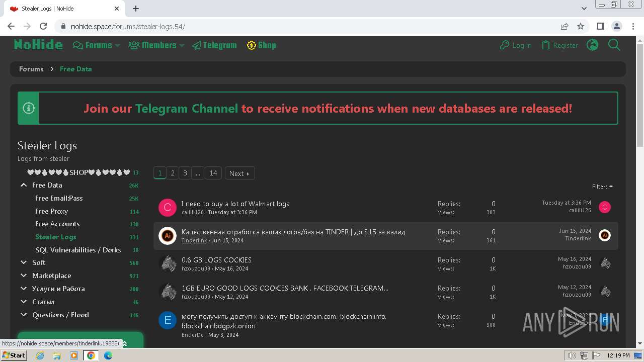Open the SQL Vulnerabilities / Dorks subforum
The image size is (644, 362).
point(78,250)
